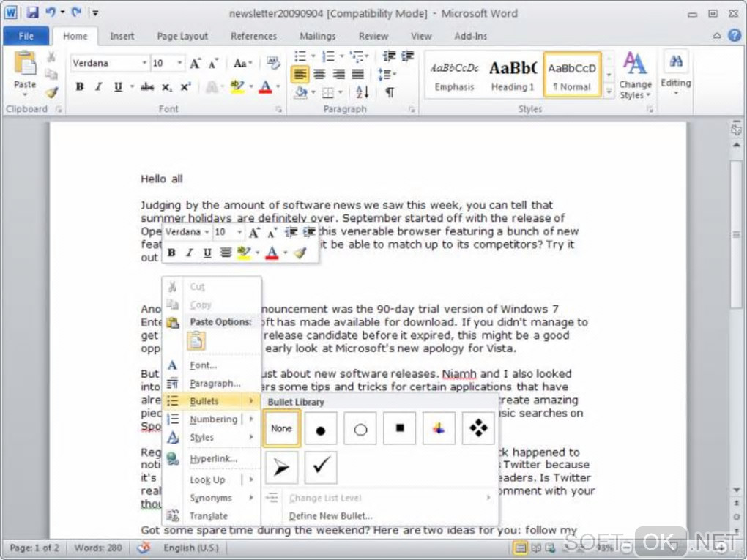The width and height of the screenshot is (747, 560).
Task: Toggle center alignment on the mini toolbar
Action: pos(226,253)
